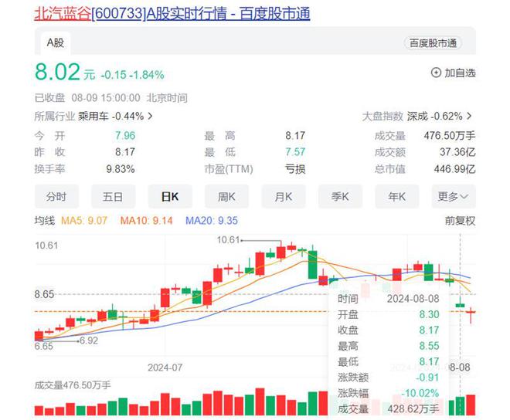This screenshot has width=510, height=420.
Task: Select the A股 tab
Action: (x=56, y=42)
